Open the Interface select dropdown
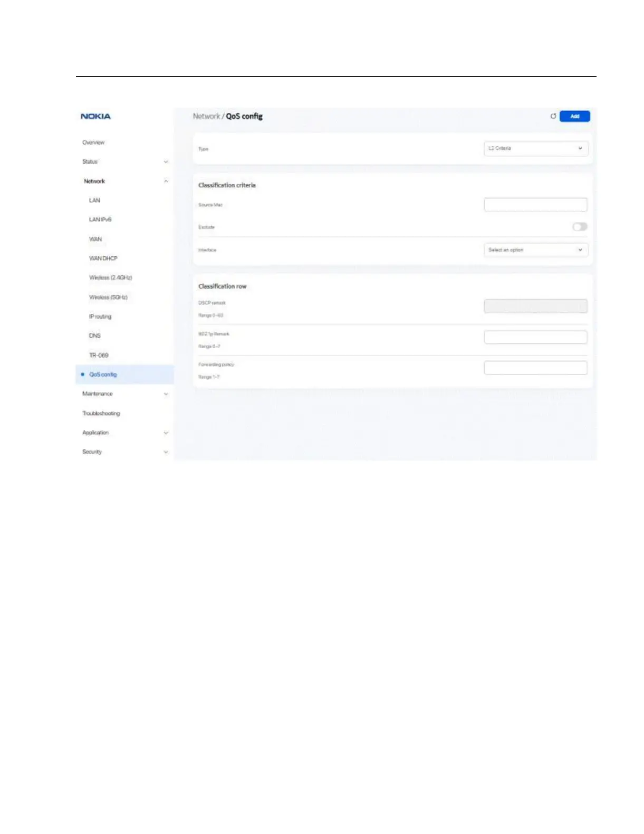This screenshot has width=644, height=834. click(x=535, y=250)
